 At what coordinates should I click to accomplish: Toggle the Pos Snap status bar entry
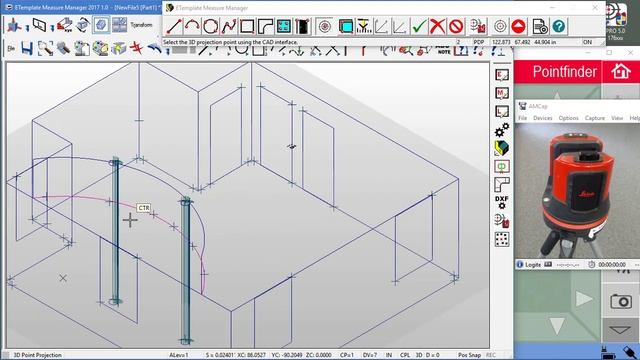coord(469,355)
